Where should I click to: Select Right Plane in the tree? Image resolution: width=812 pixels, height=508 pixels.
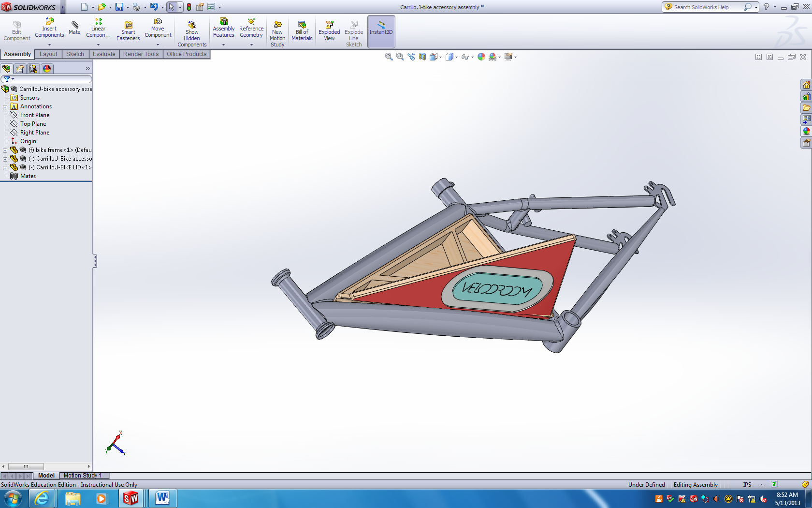35,133
